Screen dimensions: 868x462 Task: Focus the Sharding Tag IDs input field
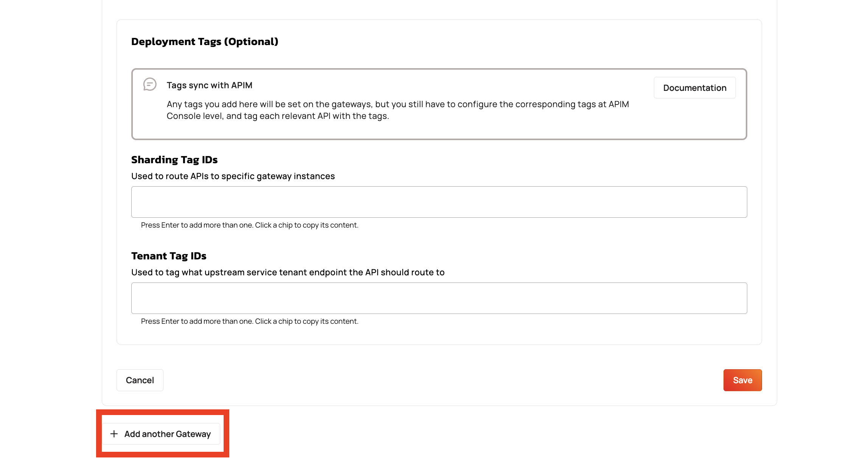[x=439, y=202]
